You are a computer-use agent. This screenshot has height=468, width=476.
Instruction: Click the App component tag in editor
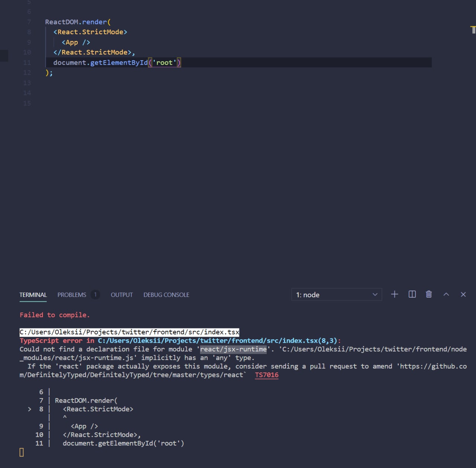tap(72, 42)
